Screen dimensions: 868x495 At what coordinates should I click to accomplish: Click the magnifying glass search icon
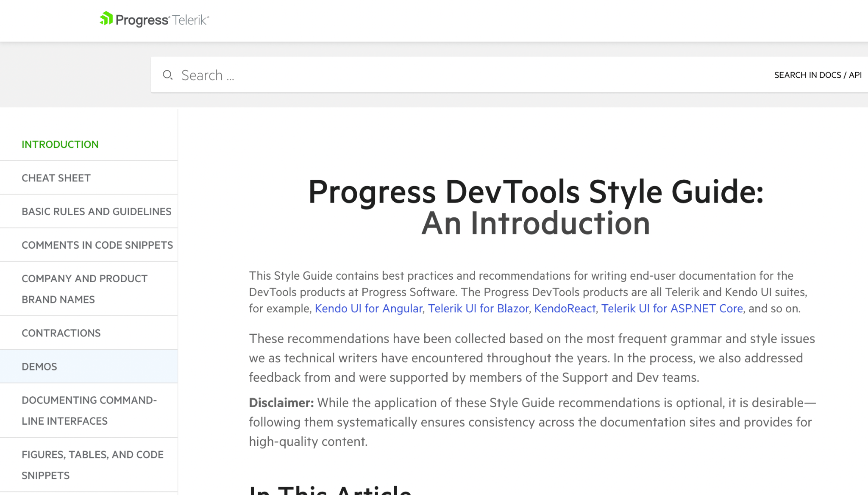[x=168, y=75]
